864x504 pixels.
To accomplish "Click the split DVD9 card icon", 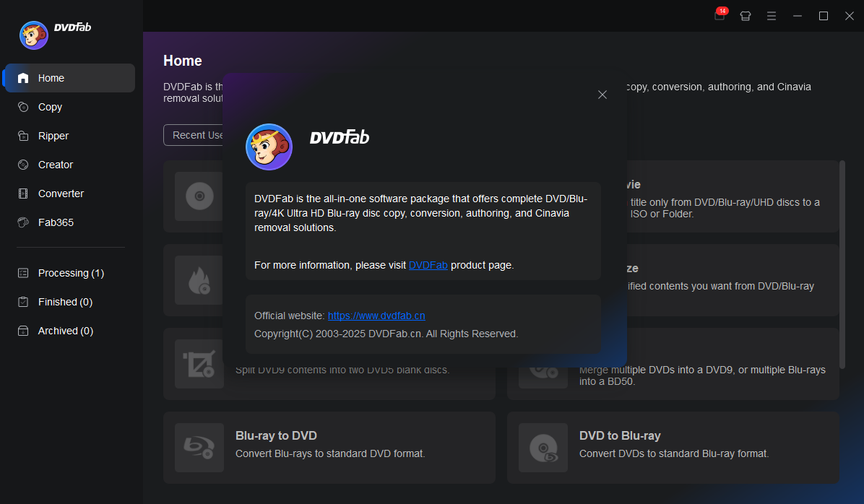I will pyautogui.click(x=199, y=363).
